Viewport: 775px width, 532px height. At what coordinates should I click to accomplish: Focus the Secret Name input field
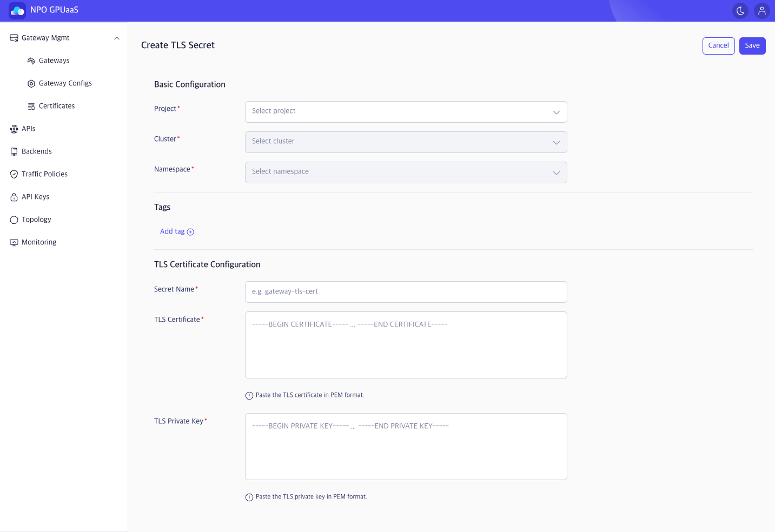pos(406,292)
